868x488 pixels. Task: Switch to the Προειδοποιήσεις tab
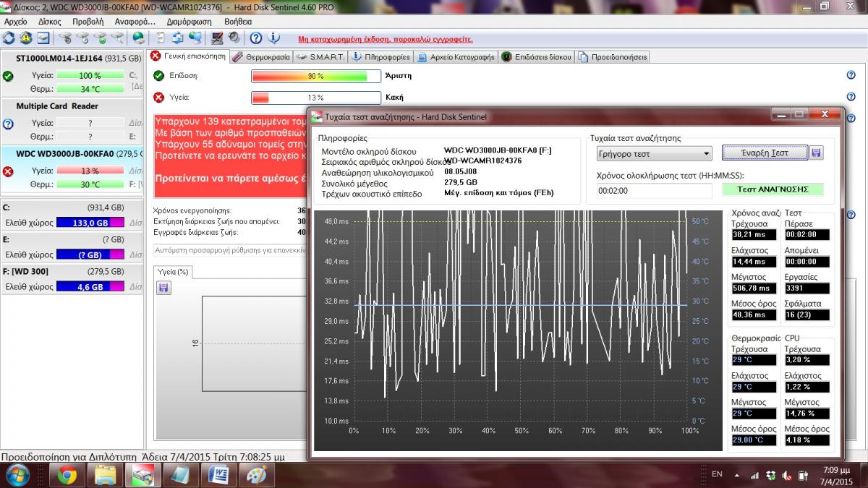612,56
